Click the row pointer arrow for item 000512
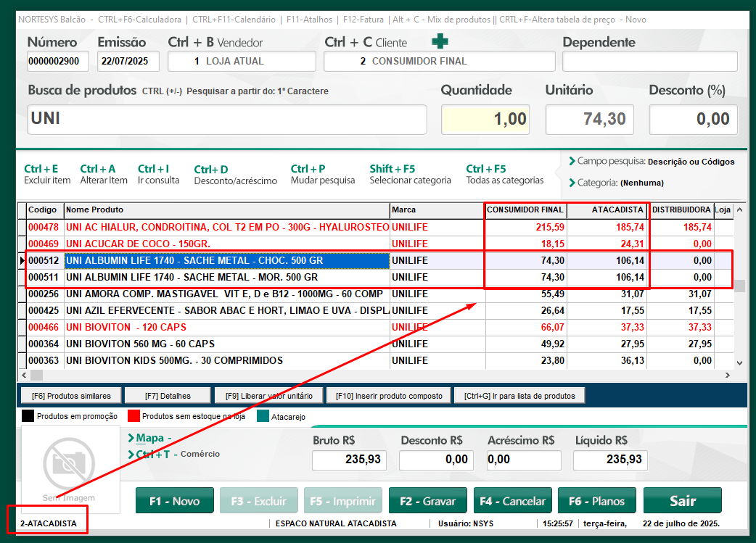The image size is (756, 543). point(22,261)
